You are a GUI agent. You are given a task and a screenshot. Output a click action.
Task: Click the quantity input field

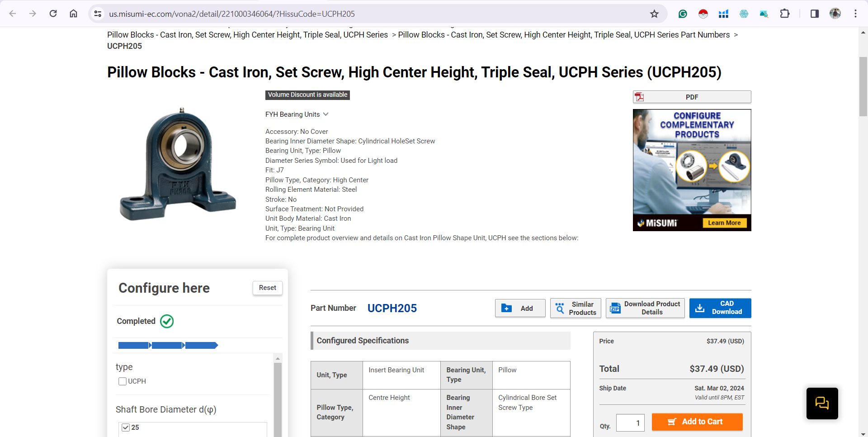point(630,423)
